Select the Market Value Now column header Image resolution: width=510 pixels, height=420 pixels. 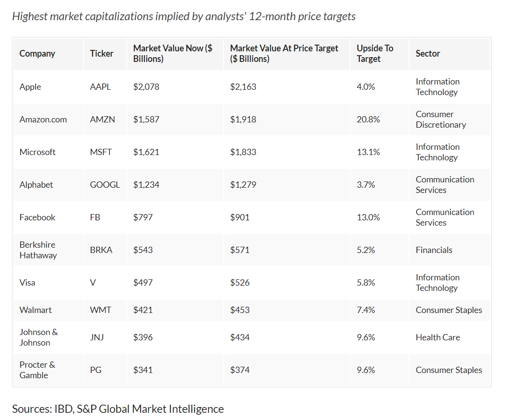pyautogui.click(x=173, y=54)
